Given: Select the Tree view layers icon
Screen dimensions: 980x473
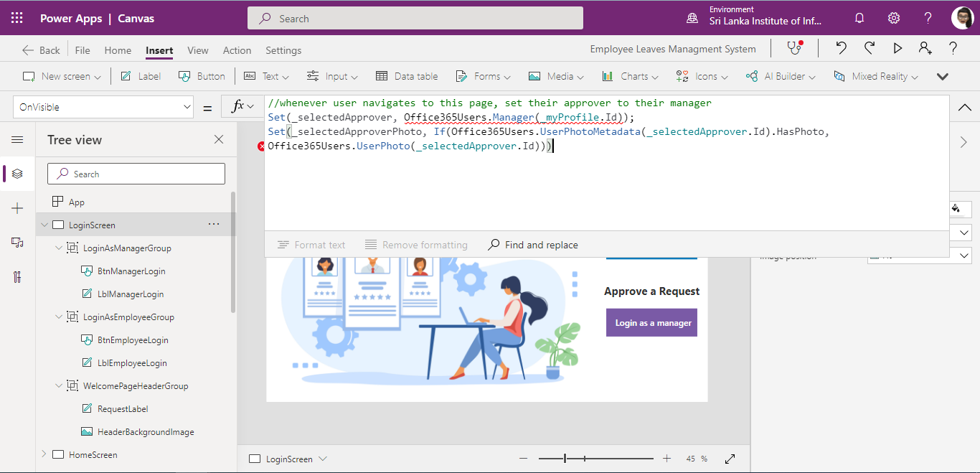Looking at the screenshot, I should [17, 174].
